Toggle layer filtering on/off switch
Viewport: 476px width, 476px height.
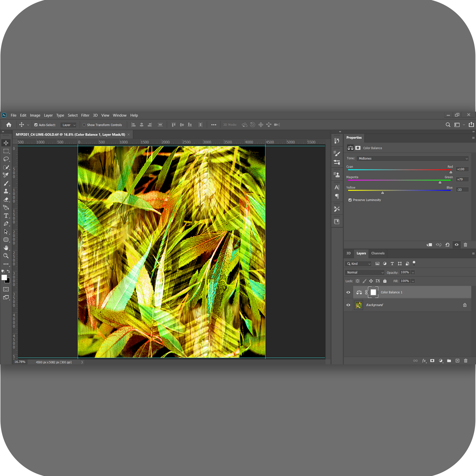tap(414, 263)
